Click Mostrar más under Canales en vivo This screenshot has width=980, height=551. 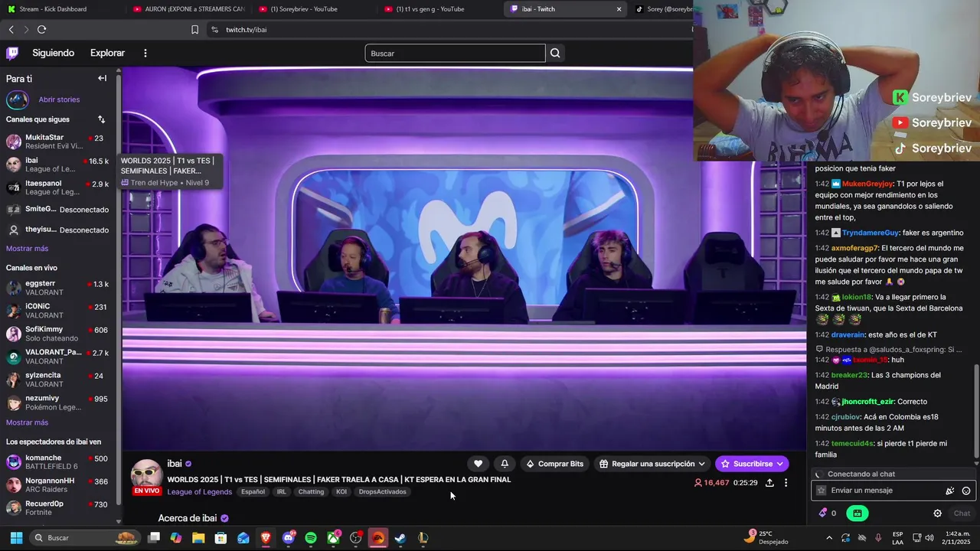(x=27, y=422)
